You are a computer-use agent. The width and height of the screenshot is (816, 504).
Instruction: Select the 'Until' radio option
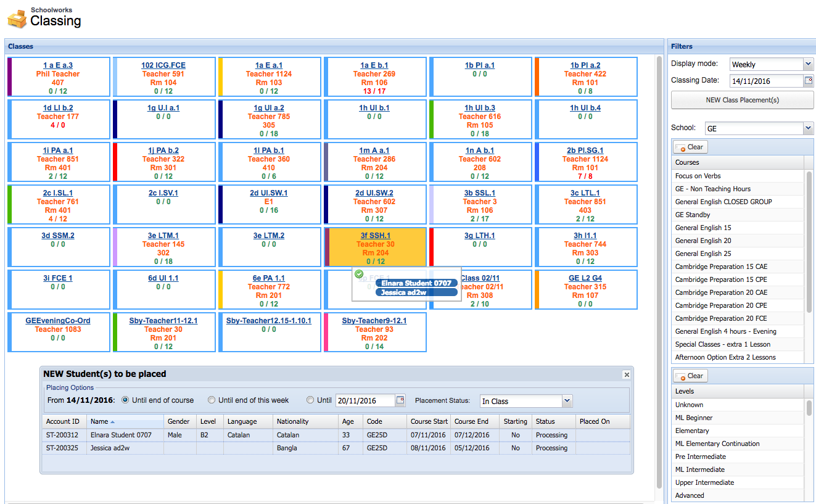[x=310, y=400]
